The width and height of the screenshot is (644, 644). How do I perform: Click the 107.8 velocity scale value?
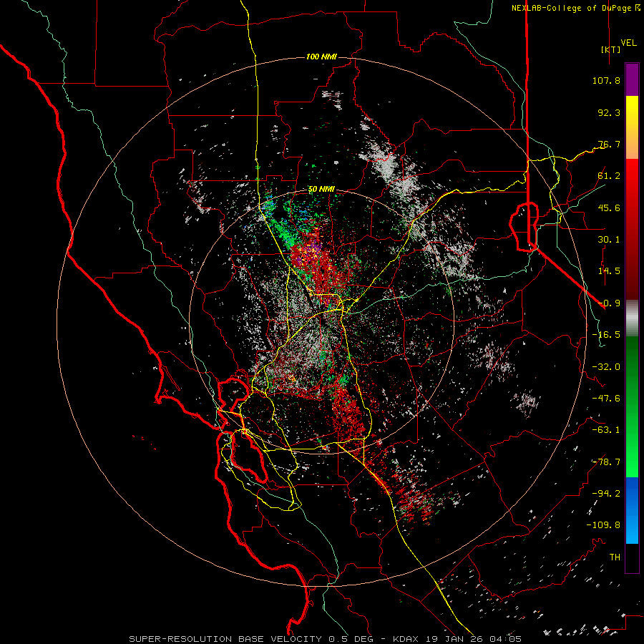(x=606, y=80)
